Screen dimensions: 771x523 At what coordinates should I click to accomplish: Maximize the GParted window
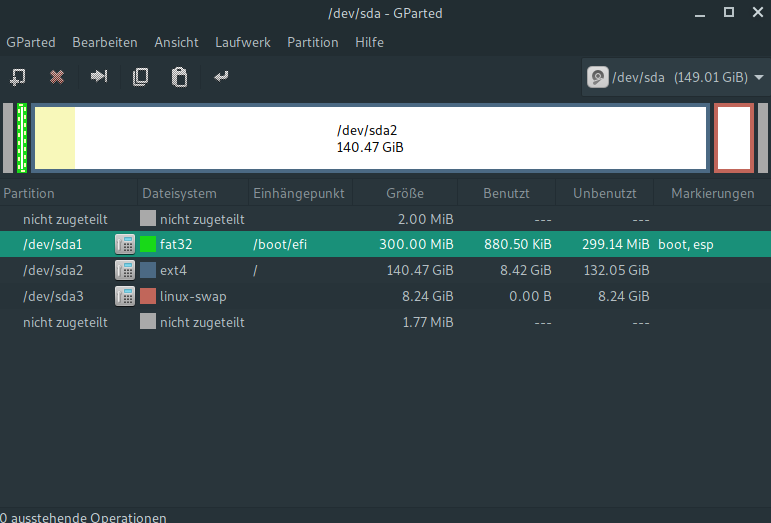pyautogui.click(x=729, y=12)
